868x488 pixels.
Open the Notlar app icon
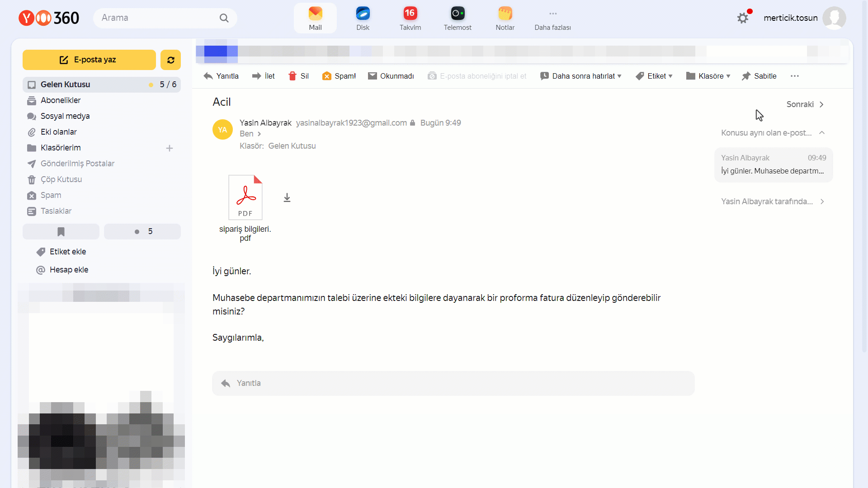click(505, 14)
